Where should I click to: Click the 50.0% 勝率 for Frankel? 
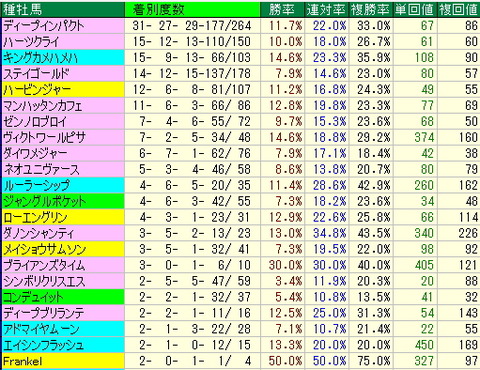[x=285, y=361]
